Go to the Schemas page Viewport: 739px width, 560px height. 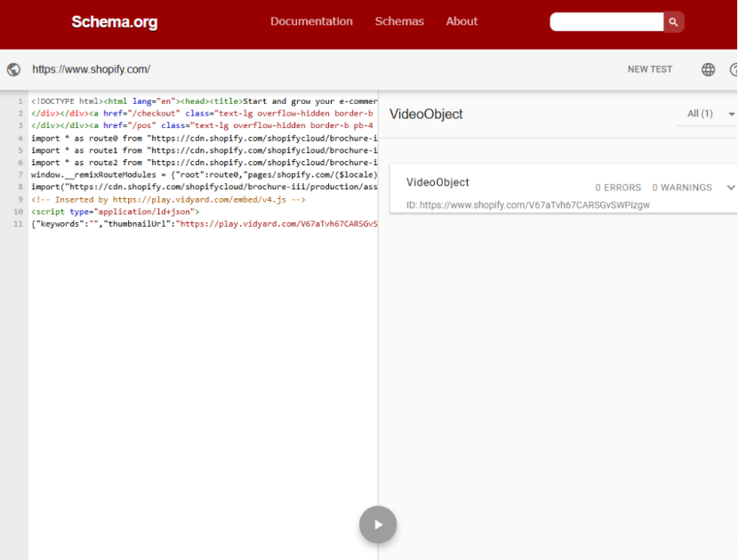399,21
